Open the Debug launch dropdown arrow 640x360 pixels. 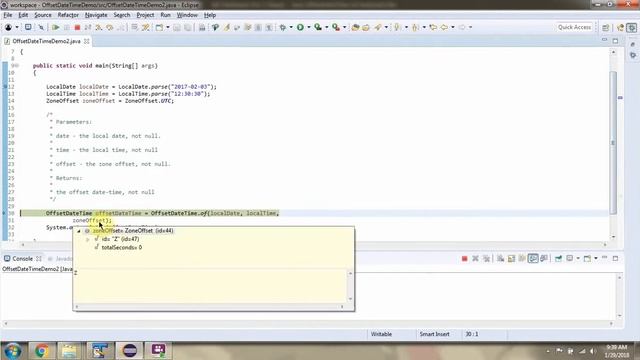click(x=291, y=27)
